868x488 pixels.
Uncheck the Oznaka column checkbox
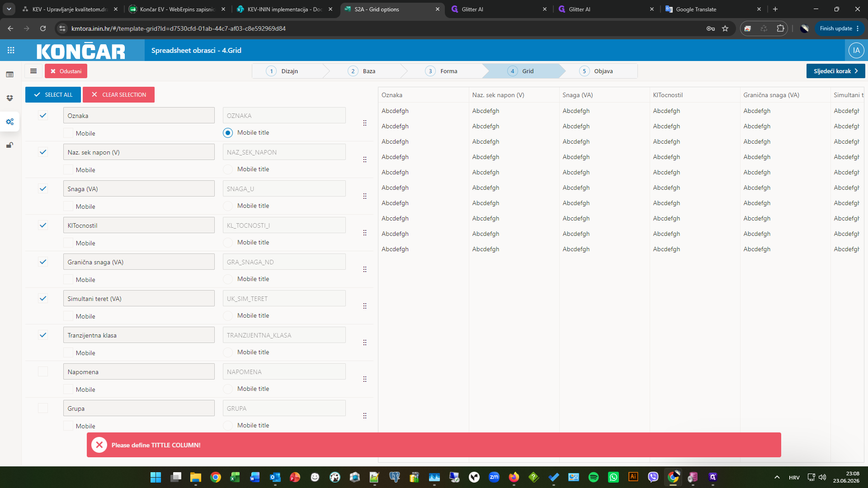coord(43,115)
